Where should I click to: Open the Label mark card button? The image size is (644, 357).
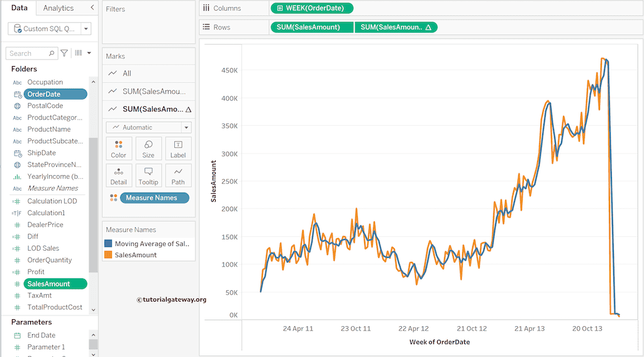(178, 149)
